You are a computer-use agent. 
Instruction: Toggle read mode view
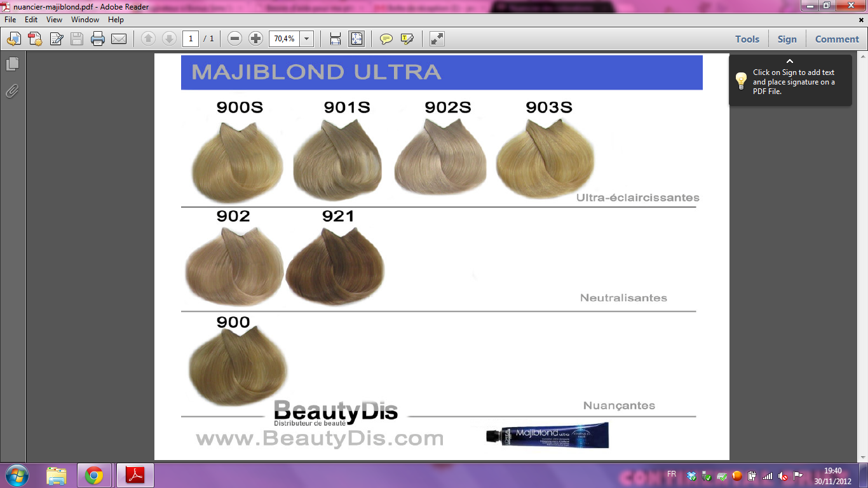[437, 39]
